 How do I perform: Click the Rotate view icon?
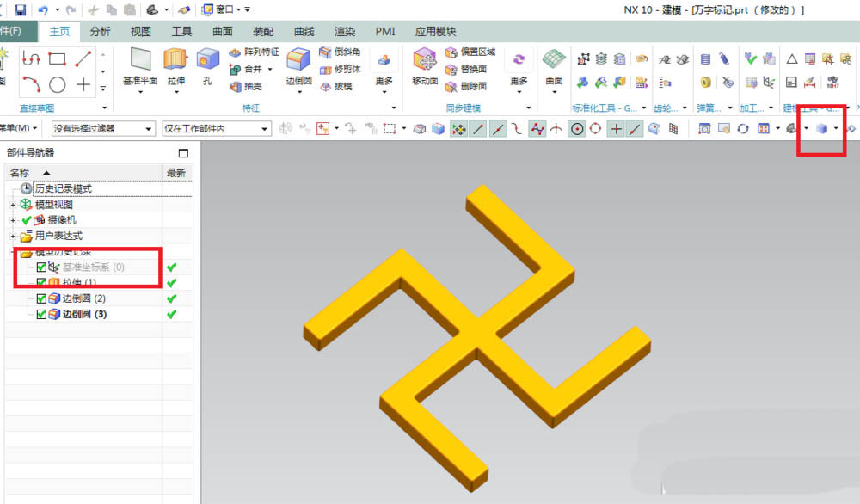743,129
